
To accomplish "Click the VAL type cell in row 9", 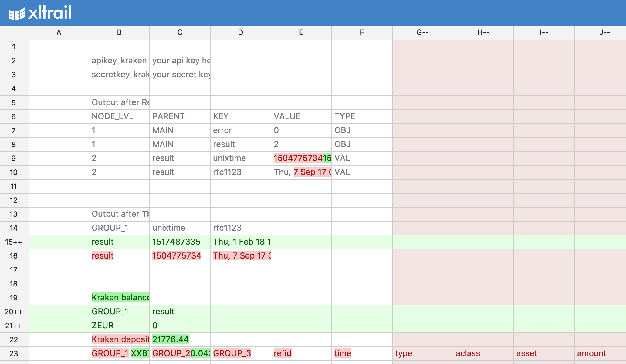I will point(362,159).
